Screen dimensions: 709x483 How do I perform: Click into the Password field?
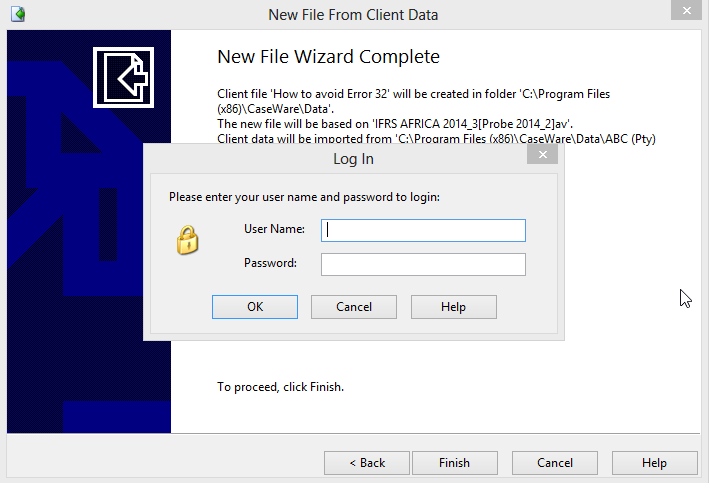(423, 264)
